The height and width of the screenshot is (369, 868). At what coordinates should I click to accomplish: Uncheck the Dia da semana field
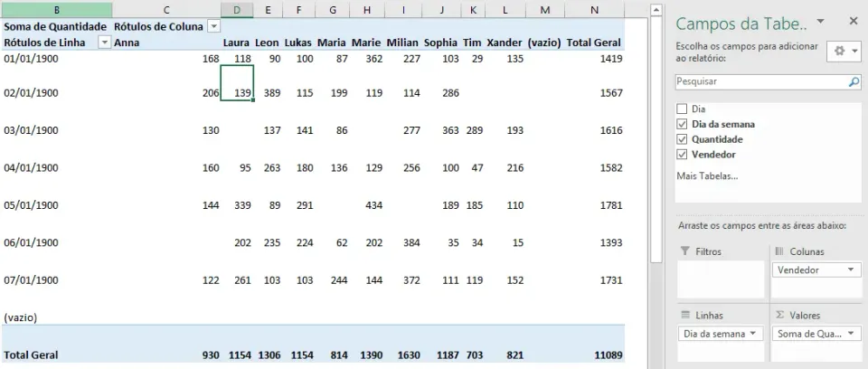pyautogui.click(x=682, y=124)
